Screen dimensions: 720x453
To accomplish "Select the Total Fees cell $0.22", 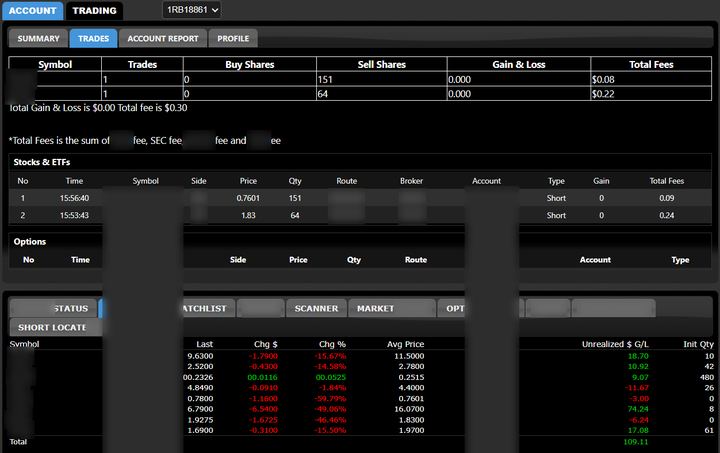I will (x=651, y=94).
